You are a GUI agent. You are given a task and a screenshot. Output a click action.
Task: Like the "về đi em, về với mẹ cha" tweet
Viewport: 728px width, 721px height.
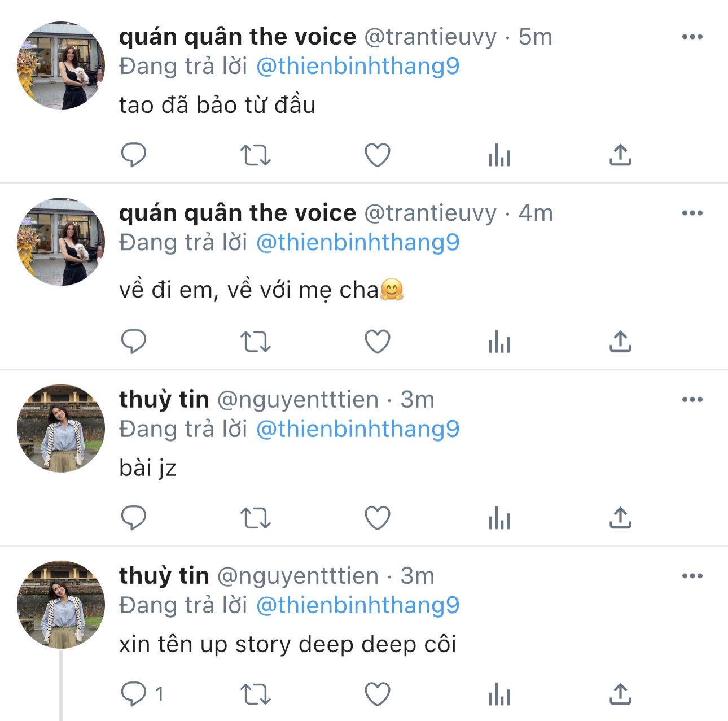[378, 342]
